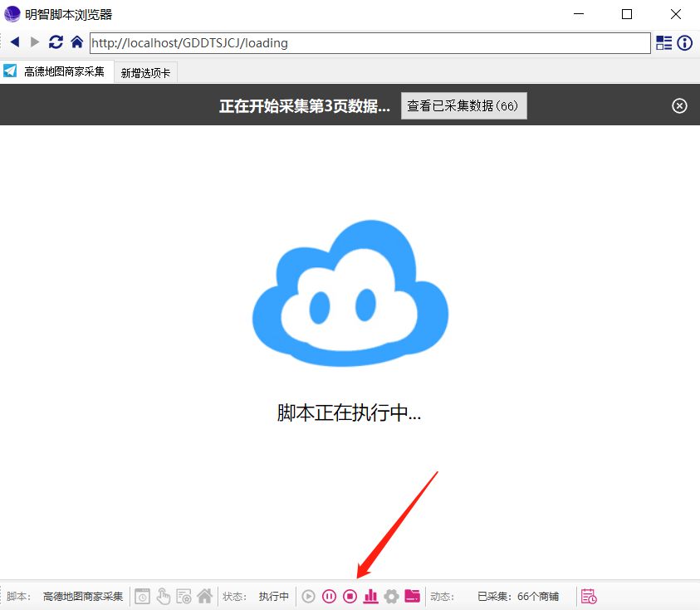Image resolution: width=700 pixels, height=610 pixels.
Task: Go back with the navigation arrow
Action: [x=15, y=42]
